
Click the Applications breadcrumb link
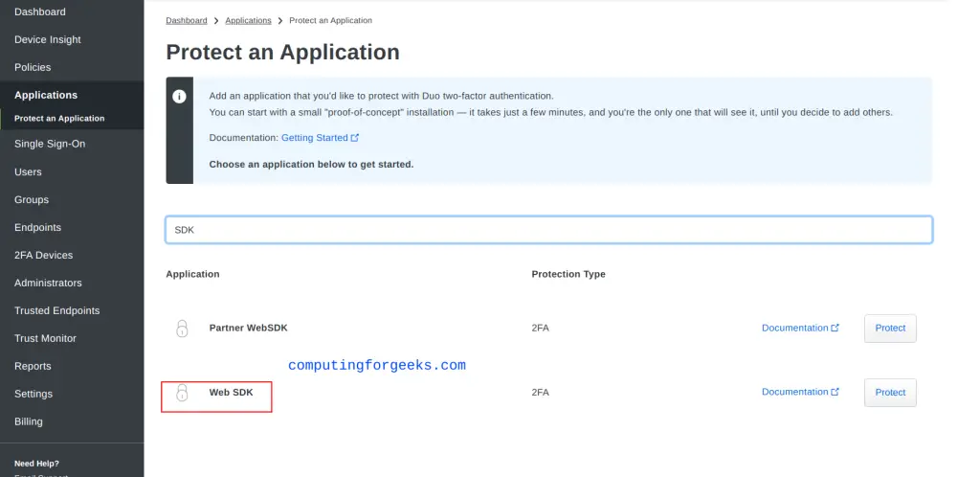click(248, 21)
